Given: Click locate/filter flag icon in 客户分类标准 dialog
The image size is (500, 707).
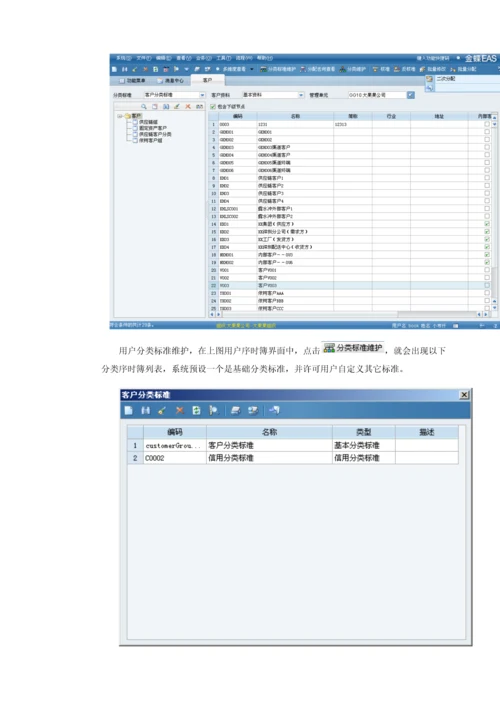Looking at the screenshot, I should 213,410.
